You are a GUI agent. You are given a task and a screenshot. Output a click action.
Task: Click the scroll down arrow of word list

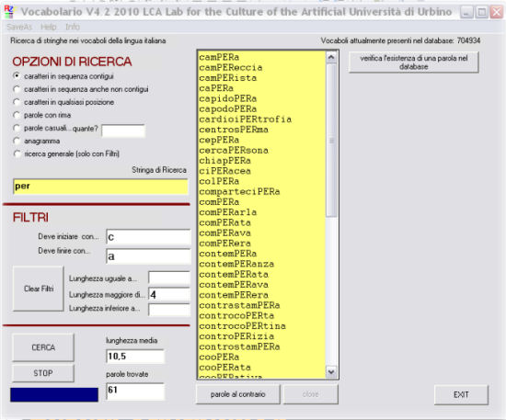pyautogui.click(x=331, y=371)
